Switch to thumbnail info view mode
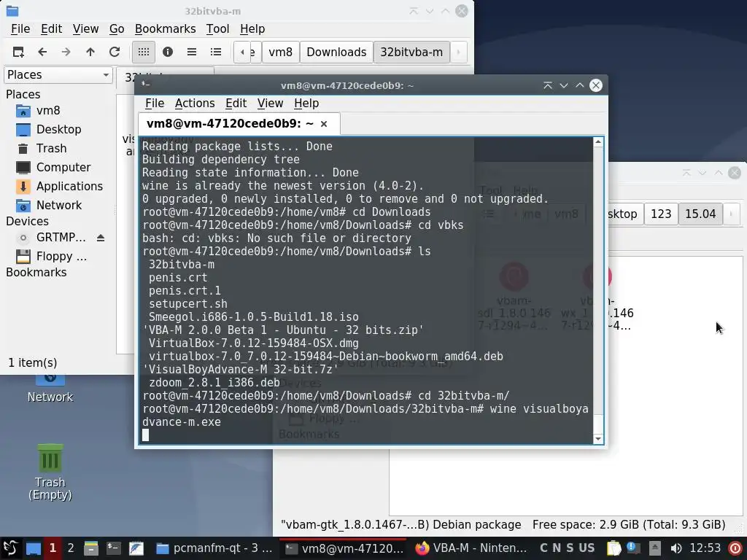 point(168,52)
